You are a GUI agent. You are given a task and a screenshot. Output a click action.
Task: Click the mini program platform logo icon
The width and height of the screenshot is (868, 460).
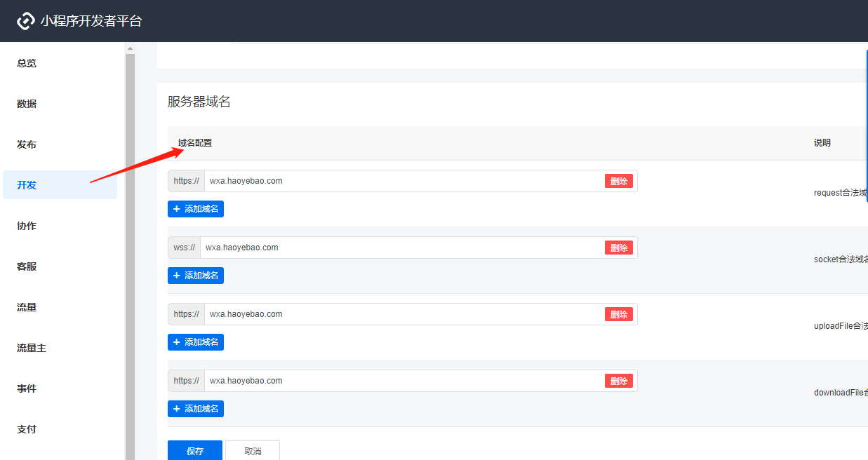pyautogui.click(x=25, y=21)
